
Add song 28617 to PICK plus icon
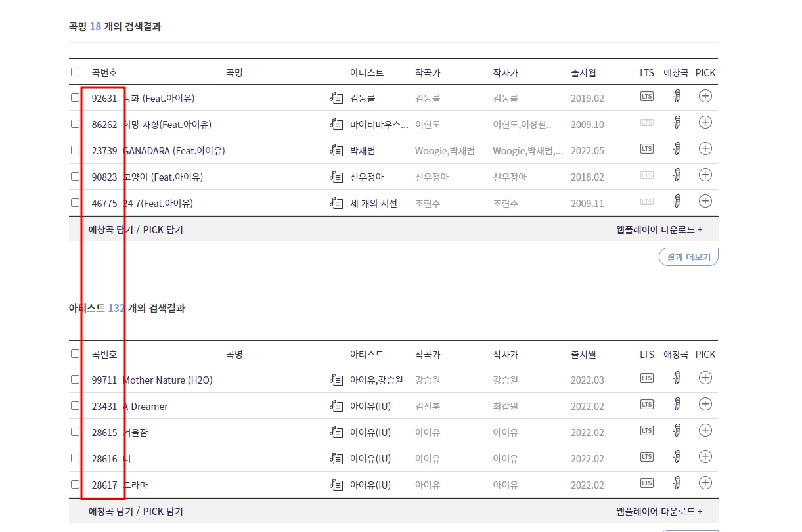click(x=705, y=483)
